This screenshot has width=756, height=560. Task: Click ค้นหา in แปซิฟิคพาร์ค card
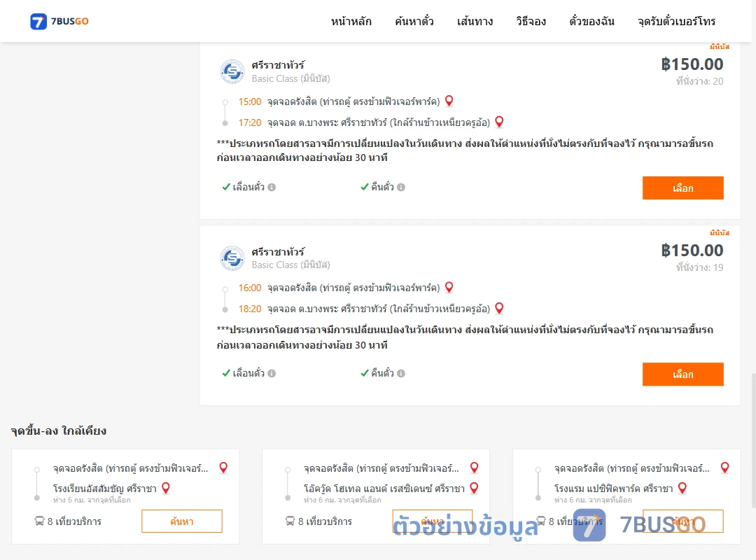click(x=683, y=521)
